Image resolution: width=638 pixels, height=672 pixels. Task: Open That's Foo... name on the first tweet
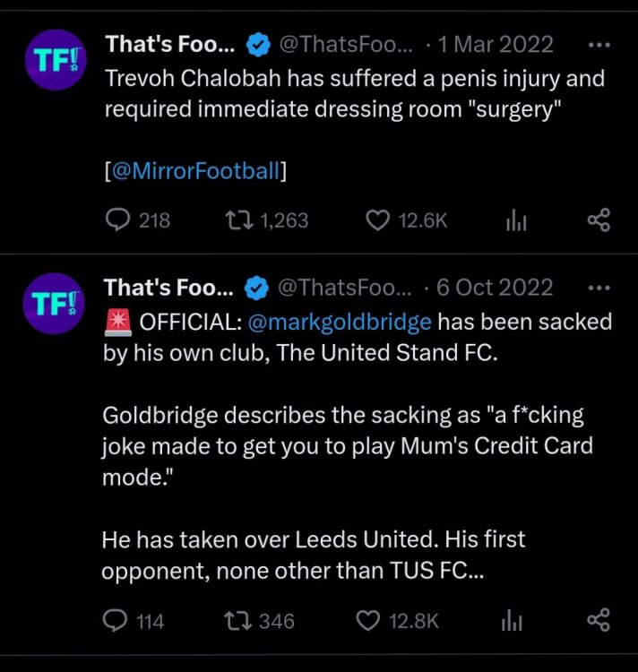click(170, 44)
